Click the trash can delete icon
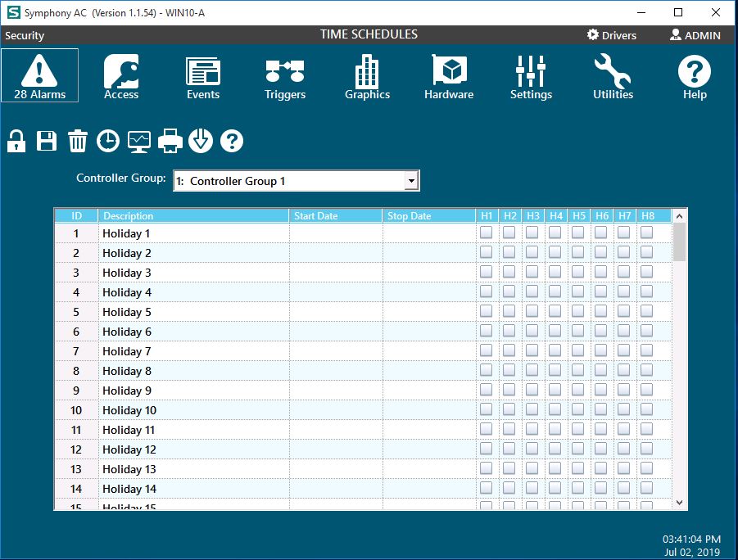 (78, 141)
